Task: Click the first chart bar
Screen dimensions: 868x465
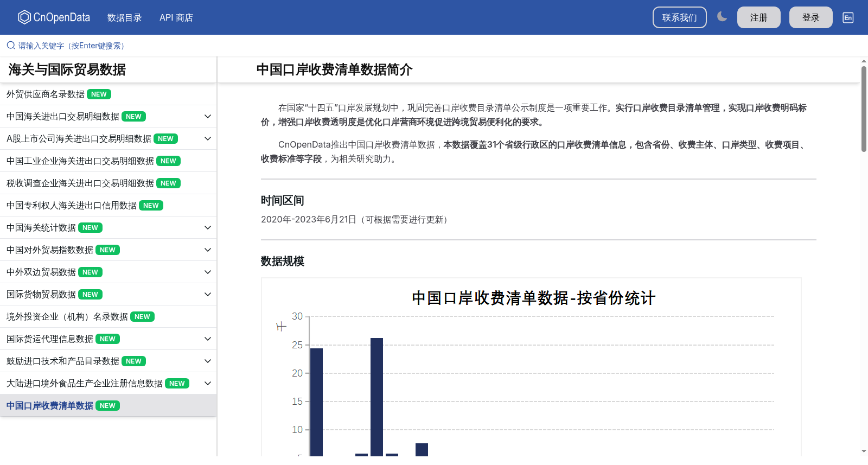Action: 316,402
